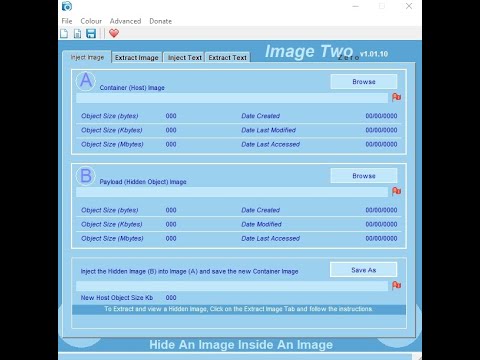
Task: Close the Image Two window
Action: click(x=409, y=6)
